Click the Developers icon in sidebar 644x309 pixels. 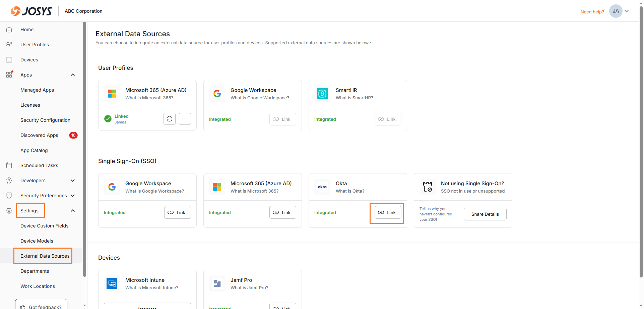point(9,181)
